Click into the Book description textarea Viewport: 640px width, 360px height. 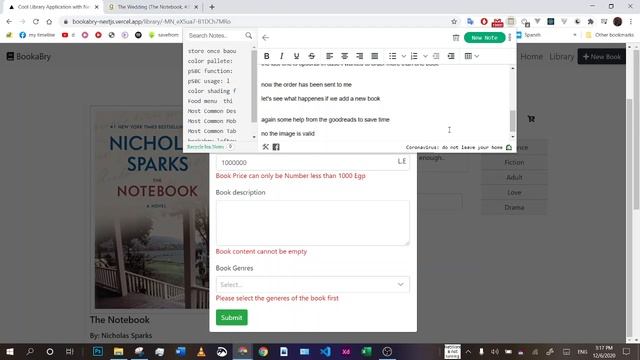[x=313, y=223]
